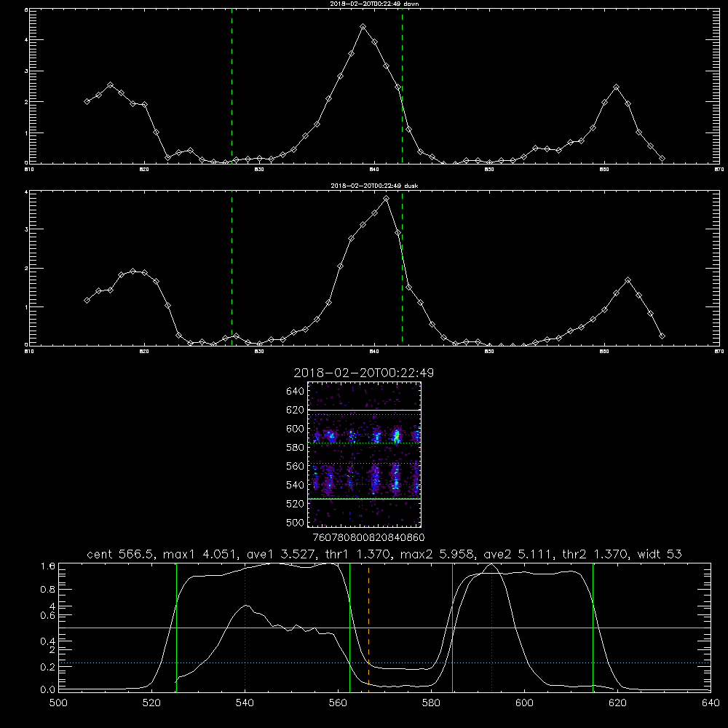Click the '500' x-axis label of bottom plot
Screen dimensions: 728x728
pyautogui.click(x=58, y=703)
